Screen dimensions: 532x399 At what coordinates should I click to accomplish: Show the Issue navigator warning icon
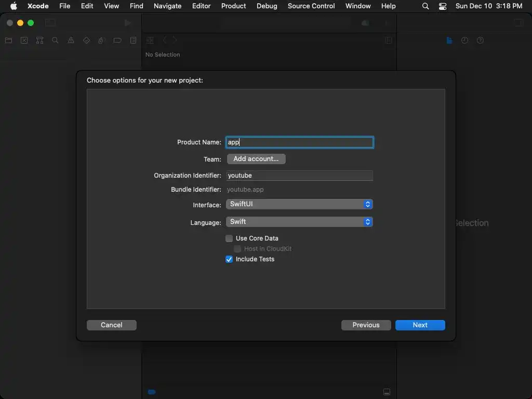click(x=71, y=41)
